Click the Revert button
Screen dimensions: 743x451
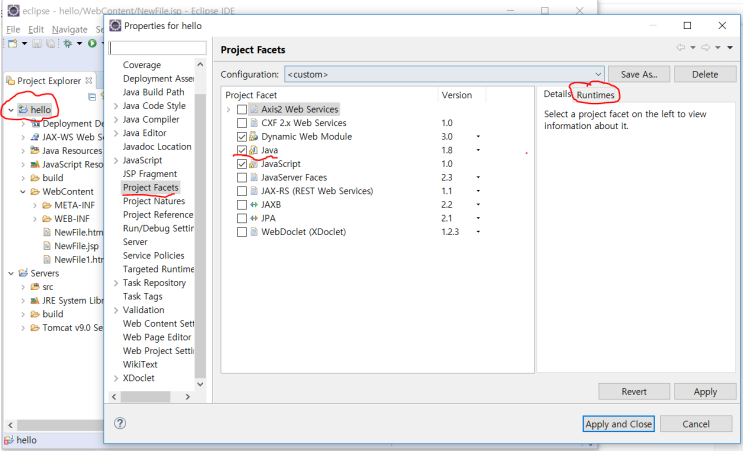click(634, 392)
